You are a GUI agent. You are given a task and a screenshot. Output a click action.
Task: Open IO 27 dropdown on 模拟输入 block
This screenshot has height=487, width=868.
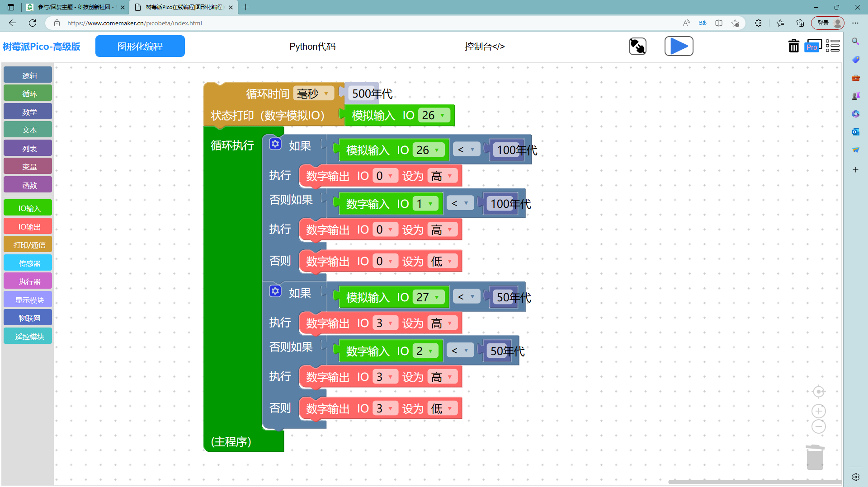pyautogui.click(x=429, y=297)
